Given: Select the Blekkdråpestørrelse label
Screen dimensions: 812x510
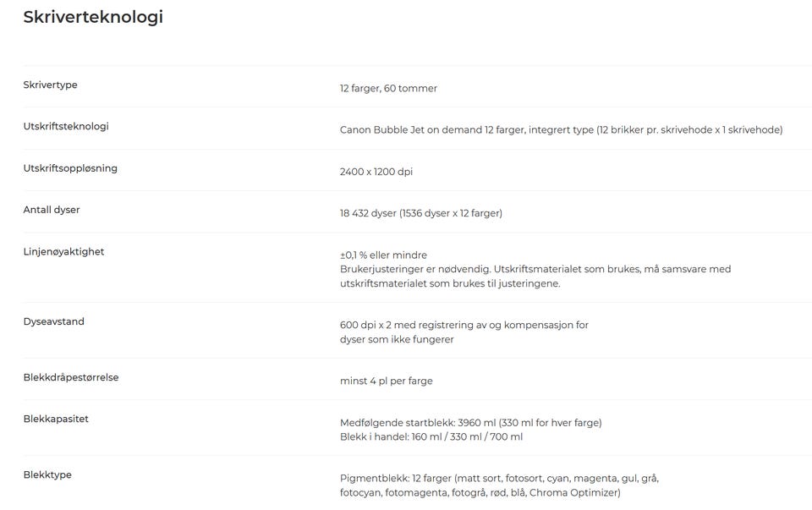Looking at the screenshot, I should coord(71,377).
